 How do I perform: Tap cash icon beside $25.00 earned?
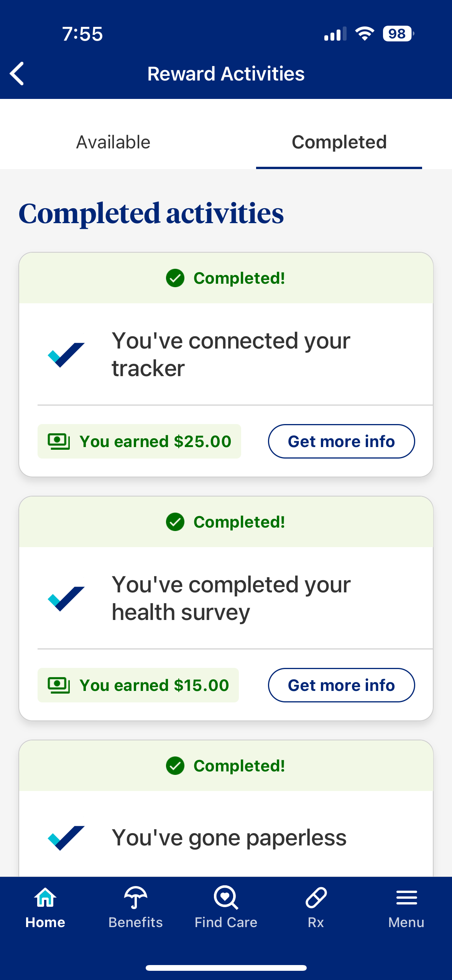[59, 441]
